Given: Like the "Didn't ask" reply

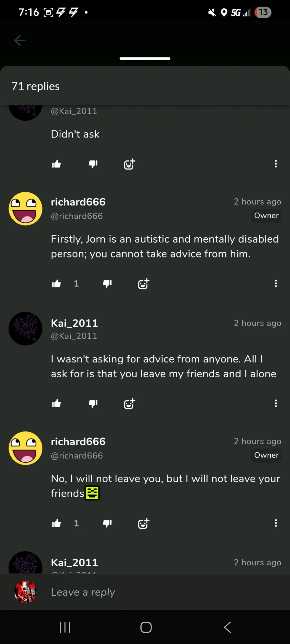Looking at the screenshot, I should pyautogui.click(x=56, y=164).
